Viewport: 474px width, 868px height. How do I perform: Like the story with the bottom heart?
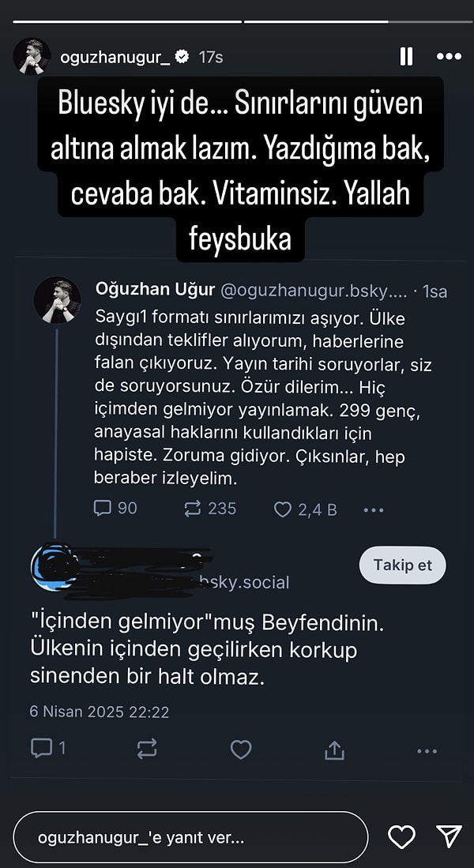point(401,837)
